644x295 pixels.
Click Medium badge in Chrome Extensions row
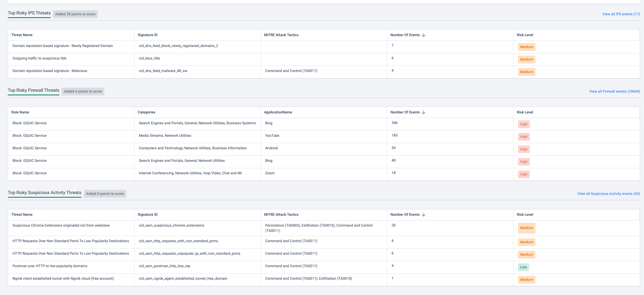[527, 228]
